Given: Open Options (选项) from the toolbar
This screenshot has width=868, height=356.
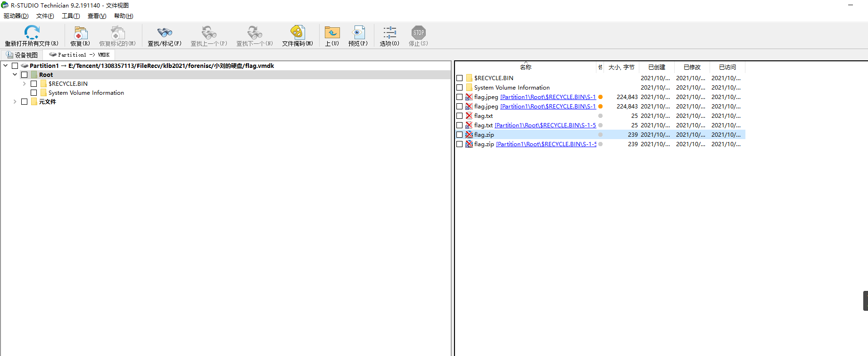Looking at the screenshot, I should coord(389,33).
